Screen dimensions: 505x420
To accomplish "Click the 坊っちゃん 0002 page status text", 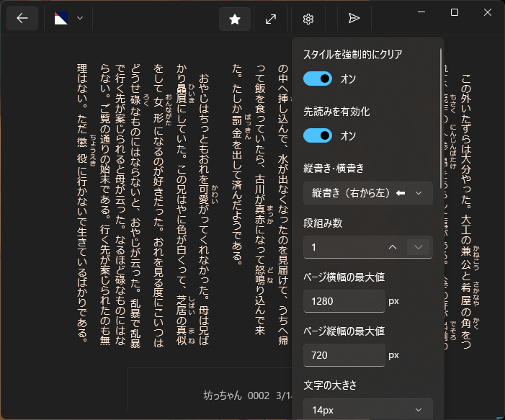I will click(247, 396).
